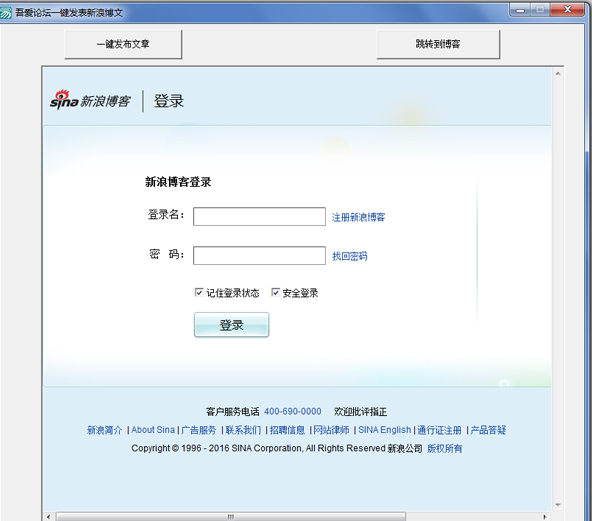Open the SINA English footer link
592x521 pixels.
pyautogui.click(x=384, y=430)
